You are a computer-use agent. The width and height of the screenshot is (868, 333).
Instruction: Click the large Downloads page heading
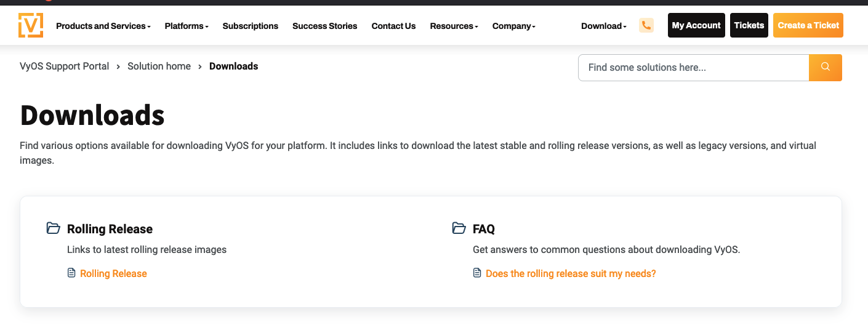[92, 115]
